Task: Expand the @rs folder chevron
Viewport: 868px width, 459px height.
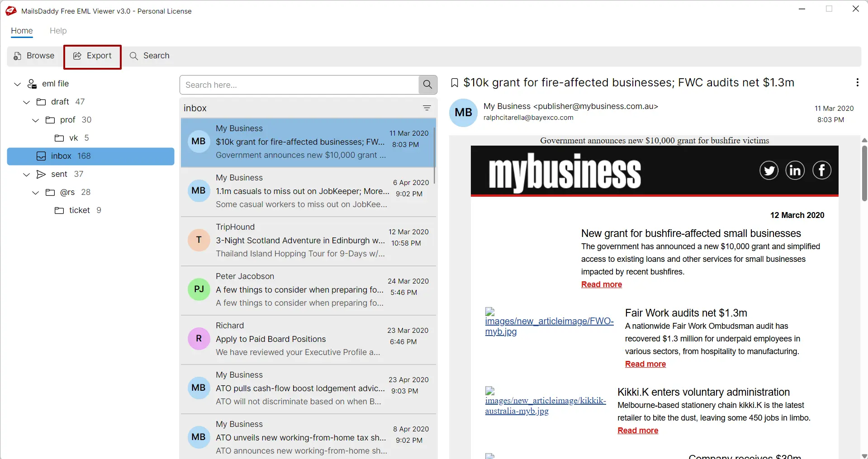Action: (35, 192)
